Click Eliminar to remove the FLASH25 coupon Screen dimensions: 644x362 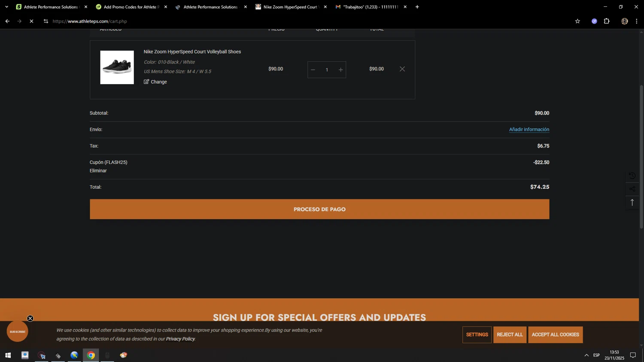98,171
